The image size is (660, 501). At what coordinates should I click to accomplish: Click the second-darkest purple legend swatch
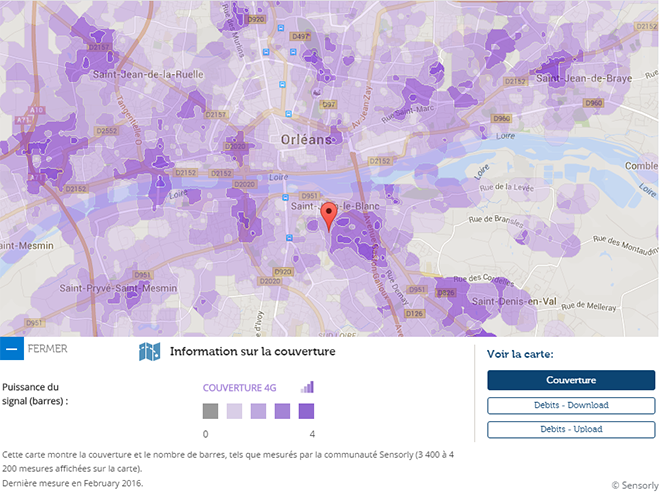[282, 411]
